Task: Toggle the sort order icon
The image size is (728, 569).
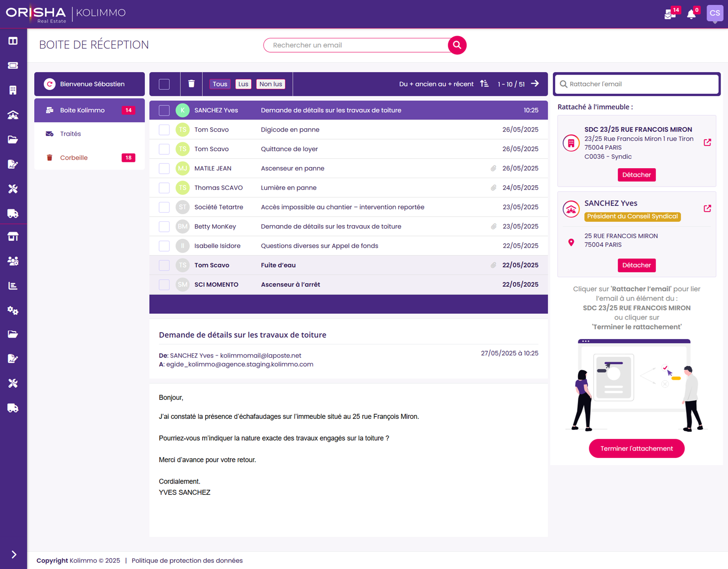Action: point(484,84)
